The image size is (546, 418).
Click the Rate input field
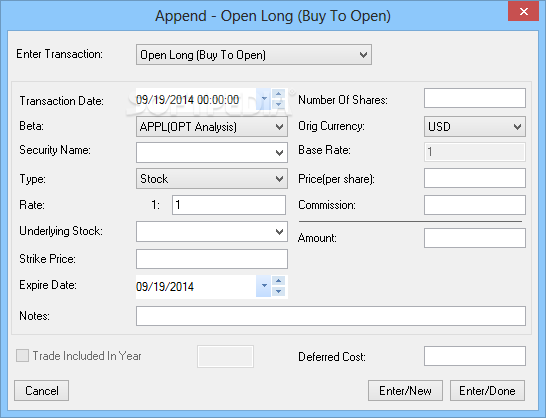pyautogui.click(x=229, y=205)
